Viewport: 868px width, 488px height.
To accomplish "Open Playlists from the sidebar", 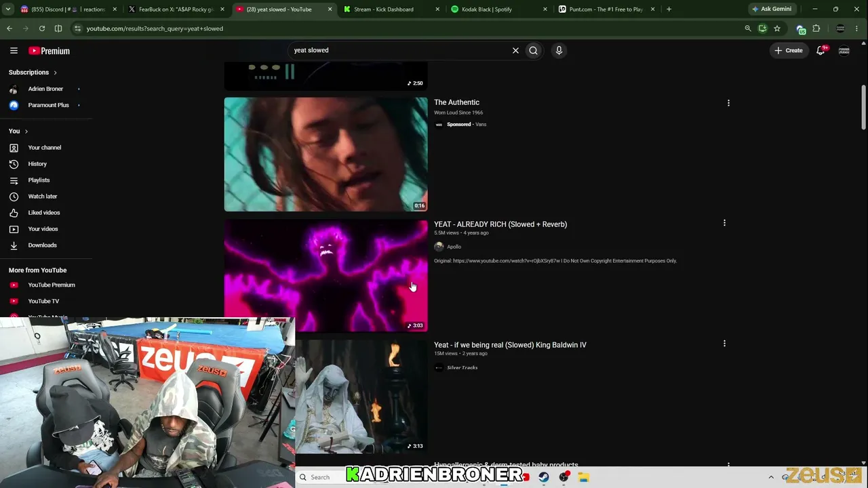I will 39,180.
